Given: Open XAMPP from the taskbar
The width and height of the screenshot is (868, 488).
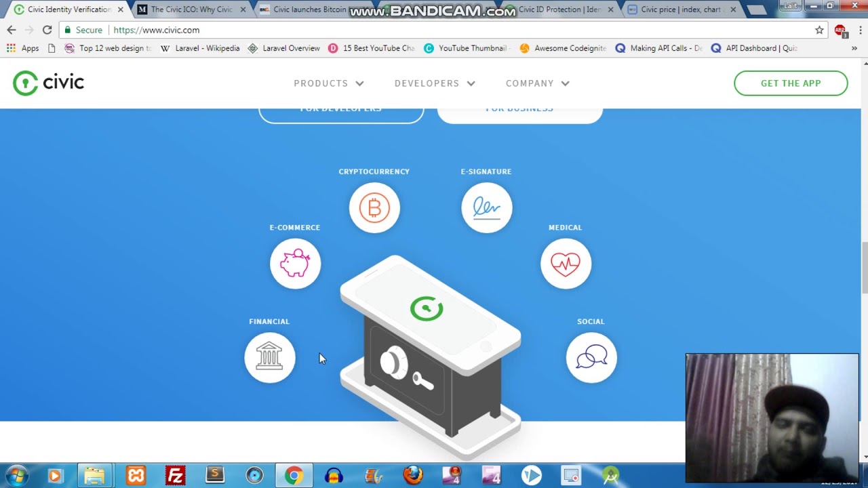Looking at the screenshot, I should tap(136, 476).
